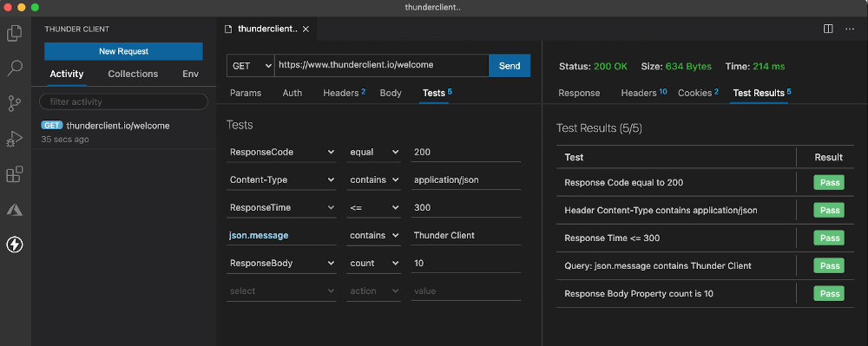This screenshot has height=346, width=868.
Task: Switch to the Env tab
Action: pyautogui.click(x=190, y=74)
